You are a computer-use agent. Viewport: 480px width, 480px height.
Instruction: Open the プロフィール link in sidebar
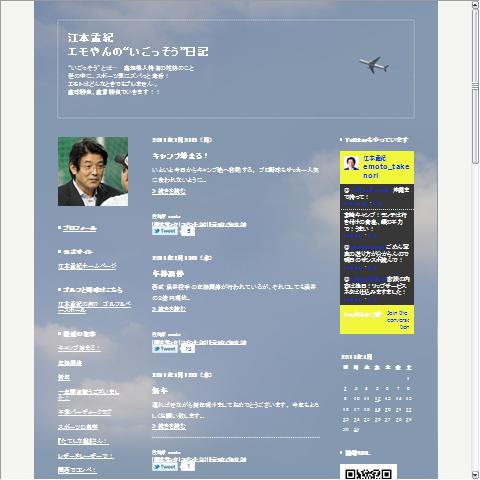point(80,228)
